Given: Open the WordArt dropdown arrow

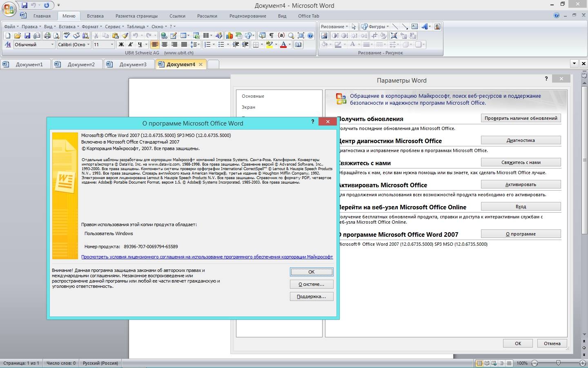Looking at the screenshot, I should tap(430, 27).
